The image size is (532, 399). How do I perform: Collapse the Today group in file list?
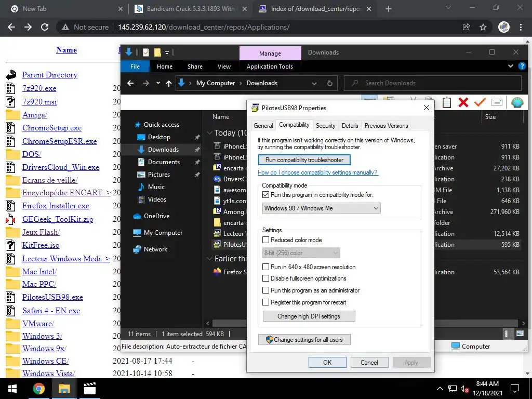click(x=209, y=132)
